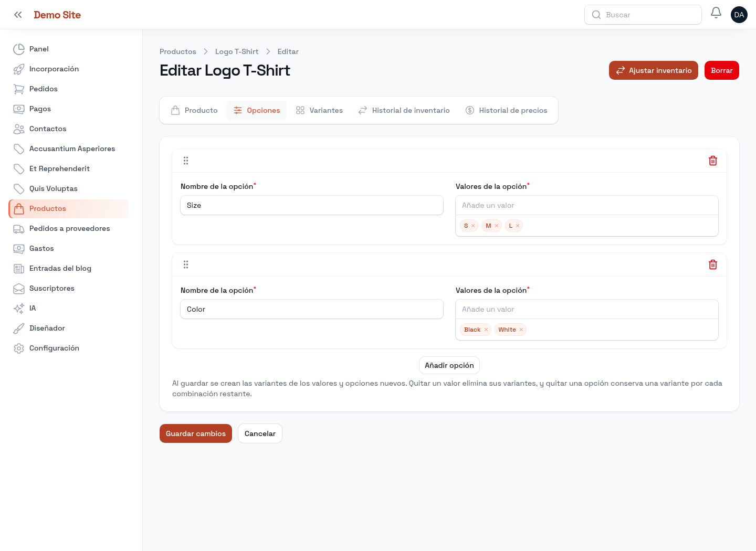Collapse the sidebar with double-chevron icon
The image size is (756, 551).
[x=18, y=15]
